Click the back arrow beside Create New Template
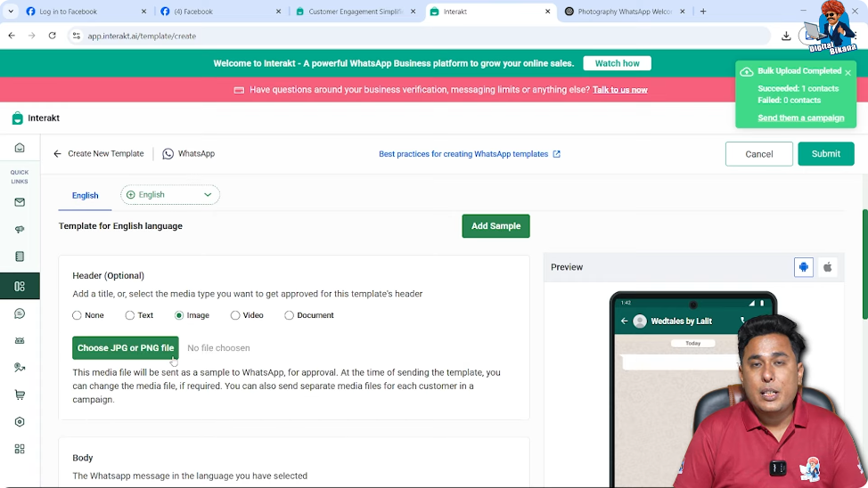This screenshot has height=488, width=868. coord(58,154)
